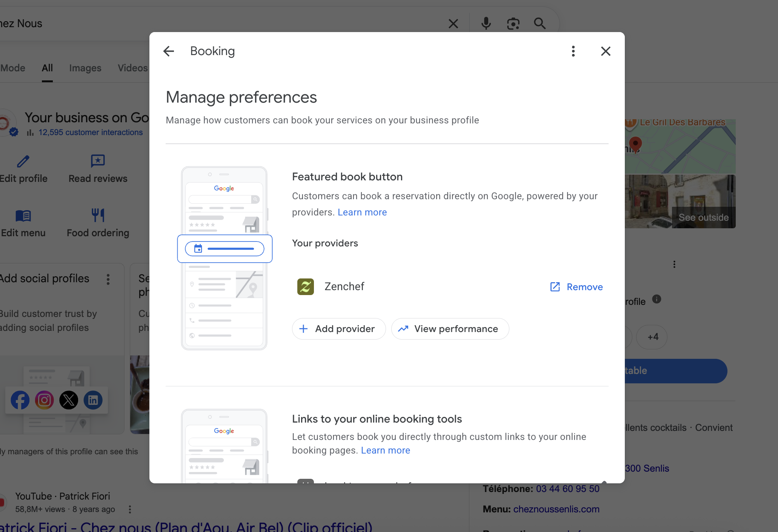
Task: Show the +4 more options chip
Action: [x=652, y=337]
